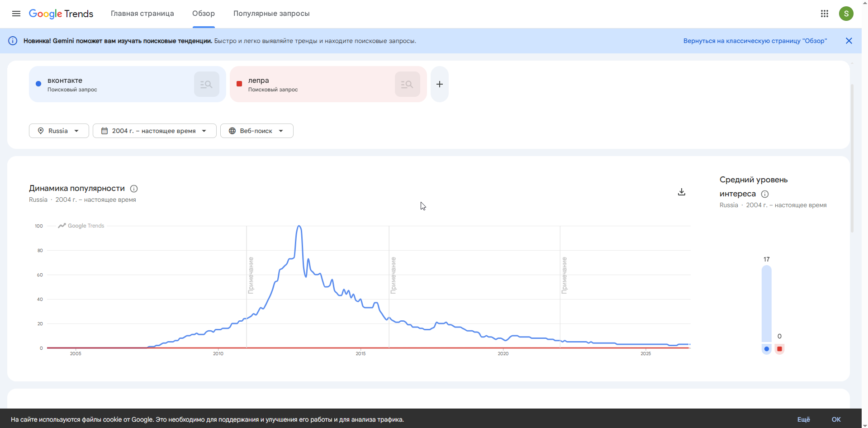Image resolution: width=868 pixels, height=428 pixels.
Task: Expand the Russia region dropdown
Action: pyautogui.click(x=59, y=131)
